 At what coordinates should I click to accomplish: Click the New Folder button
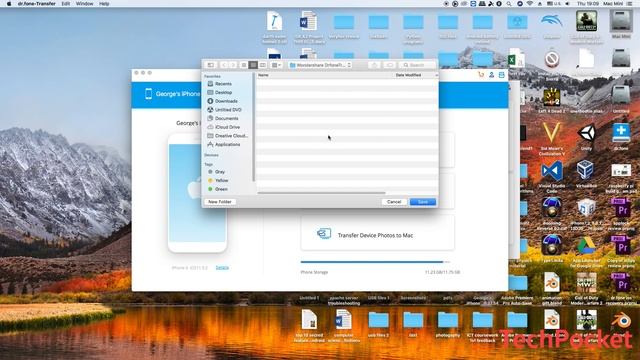coord(220,202)
